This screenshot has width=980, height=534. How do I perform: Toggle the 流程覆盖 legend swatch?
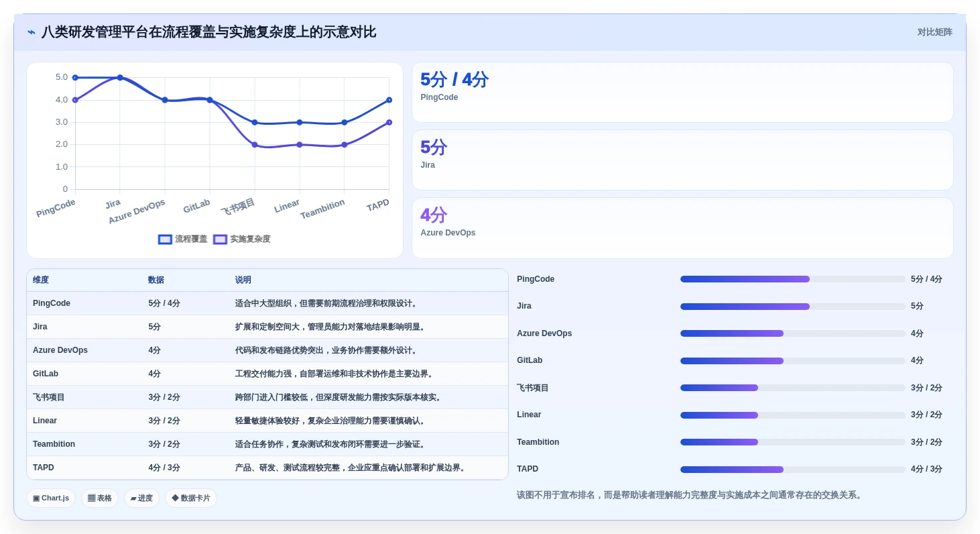(165, 239)
